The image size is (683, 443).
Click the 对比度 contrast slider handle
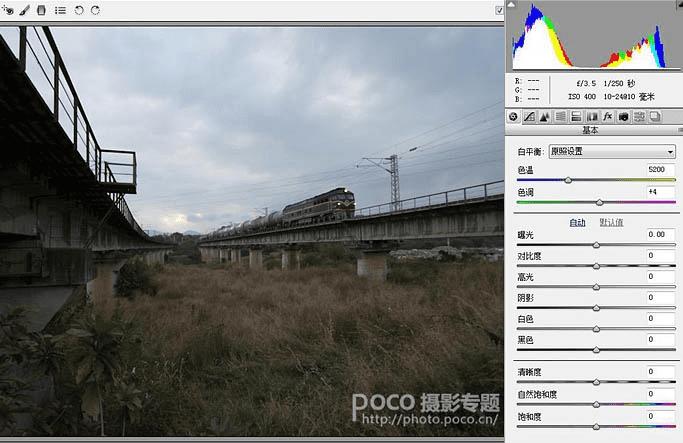tap(596, 266)
